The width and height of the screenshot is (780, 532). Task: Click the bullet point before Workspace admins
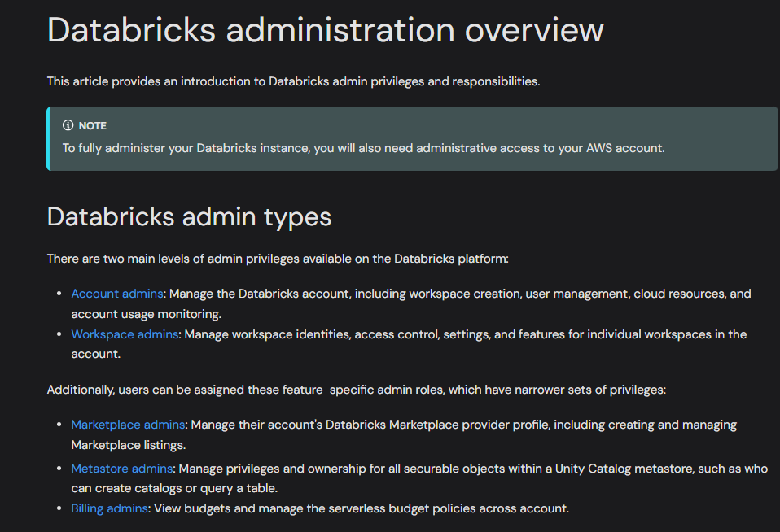(x=59, y=334)
